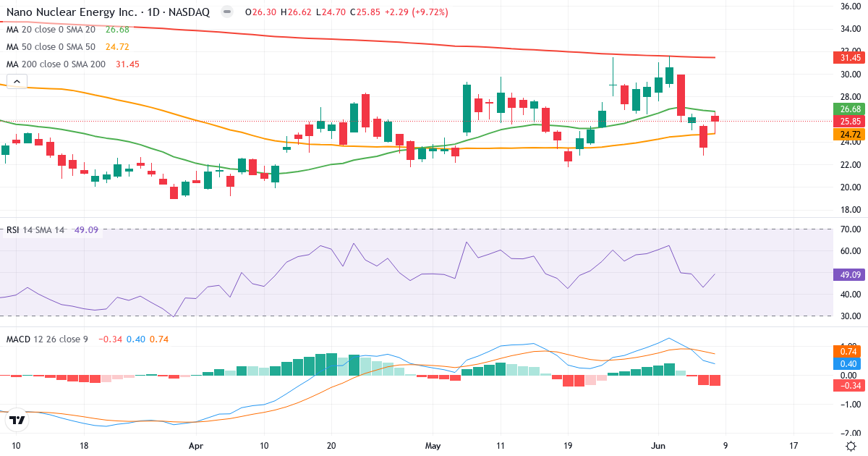
Task: Click the O26.30 open value
Action: point(261,12)
